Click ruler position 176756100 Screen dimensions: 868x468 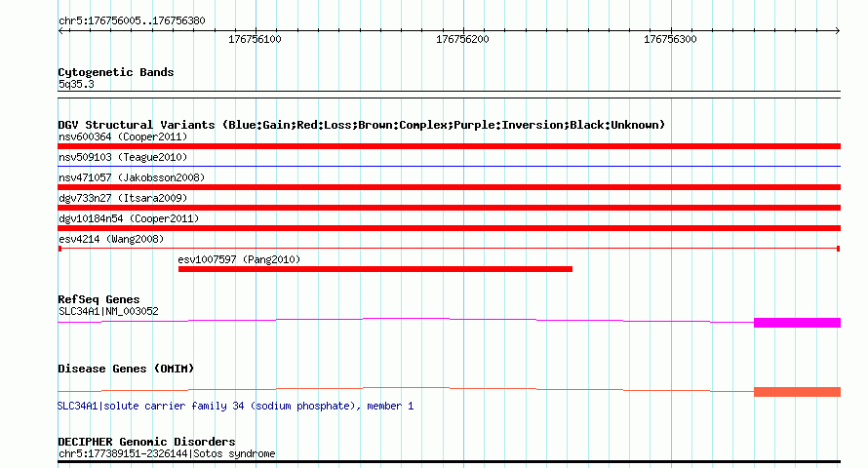coord(255,39)
